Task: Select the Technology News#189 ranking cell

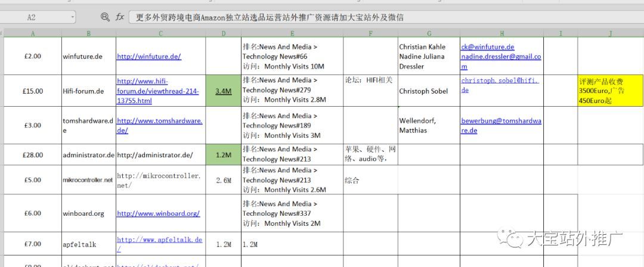Action: [x=292, y=125]
